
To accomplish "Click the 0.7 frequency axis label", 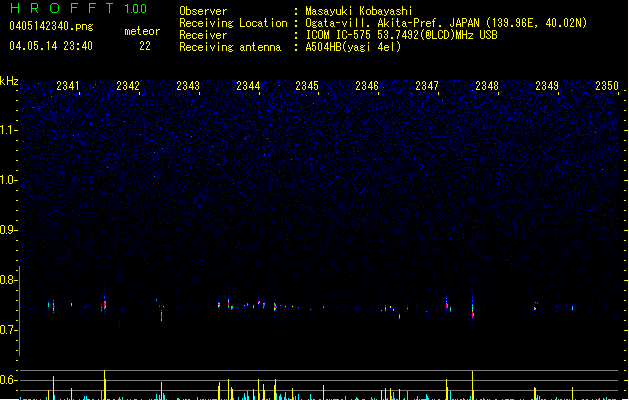I will tap(8, 330).
